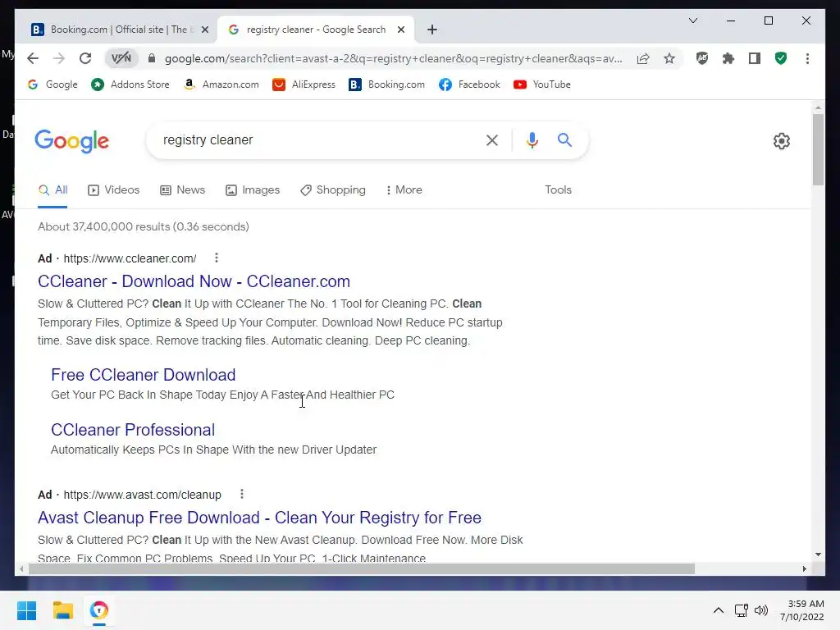Close the Booking.com tab
Viewport: 840px width, 630px height.
204,30
